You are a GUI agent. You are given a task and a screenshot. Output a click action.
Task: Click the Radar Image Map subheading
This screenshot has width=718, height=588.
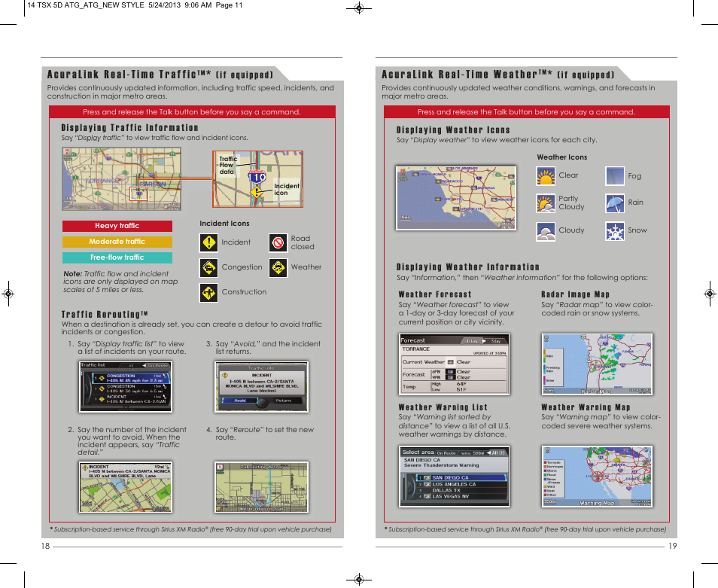coord(576,294)
